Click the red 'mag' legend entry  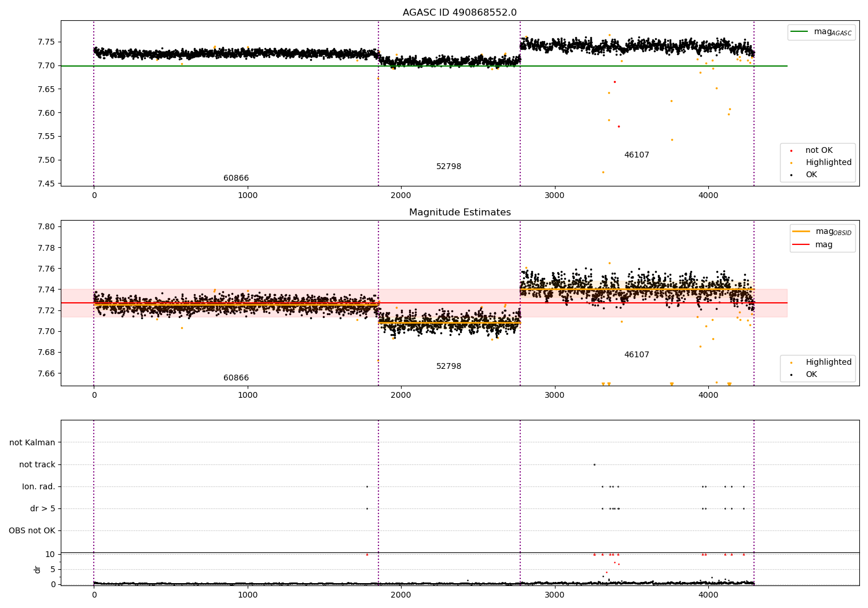tap(812, 245)
